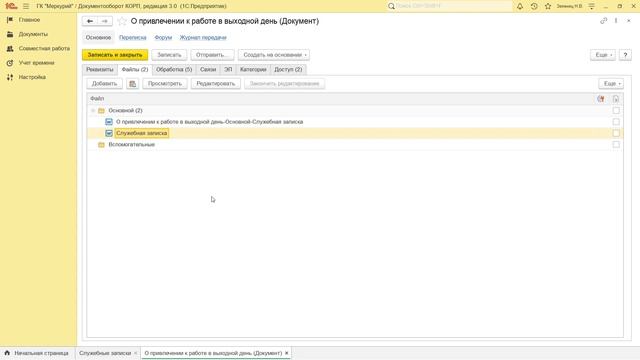640x360 pixels.
Task: Open favorites star in title bar
Action: (x=548, y=6)
